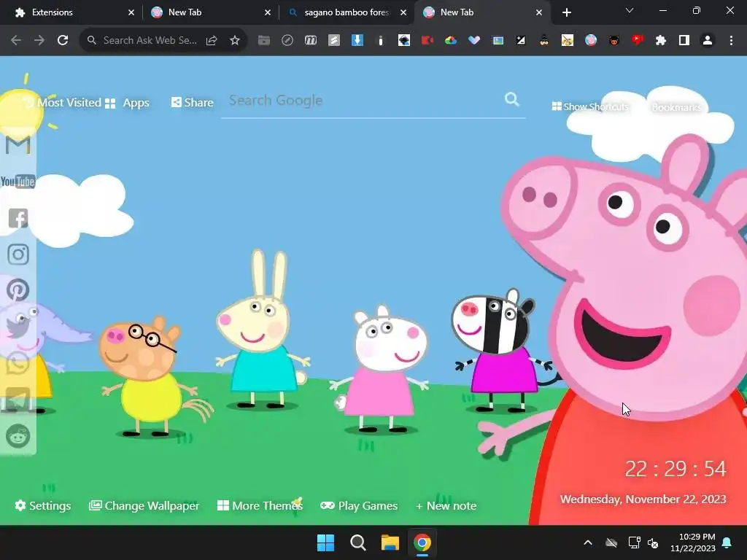Click the Chrome taskbar icon
747x560 pixels.
point(422,542)
